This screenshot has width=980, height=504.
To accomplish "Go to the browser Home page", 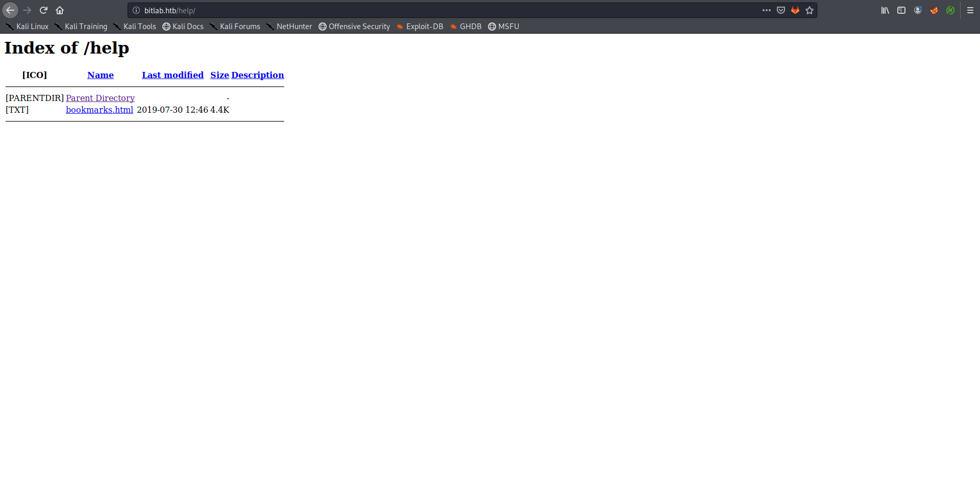I will click(x=60, y=10).
